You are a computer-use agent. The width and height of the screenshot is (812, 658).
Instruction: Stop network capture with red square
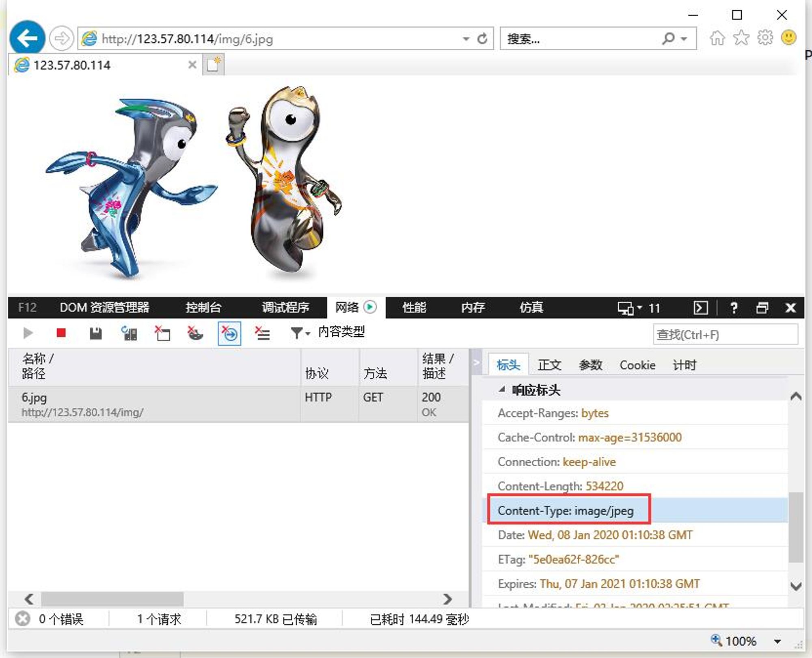(x=61, y=333)
